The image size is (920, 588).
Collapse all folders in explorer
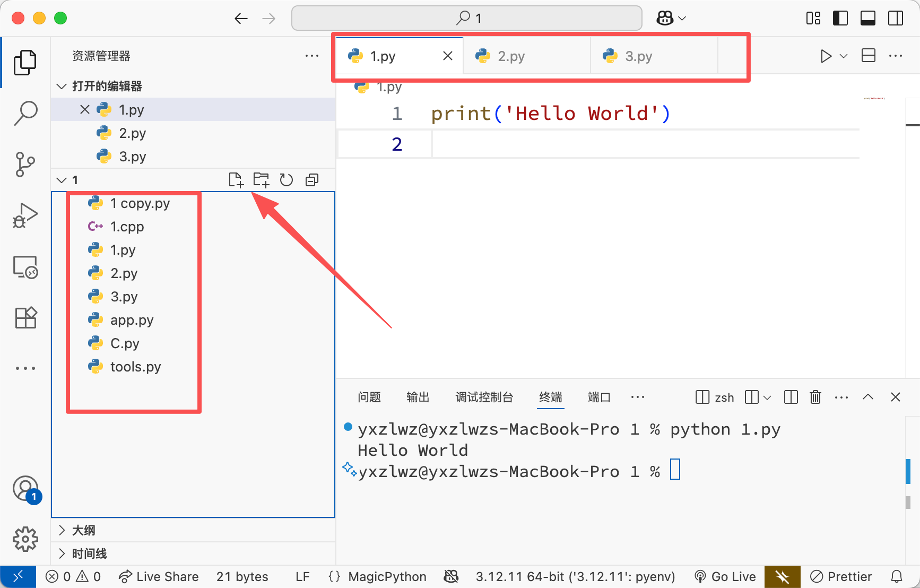(x=312, y=180)
